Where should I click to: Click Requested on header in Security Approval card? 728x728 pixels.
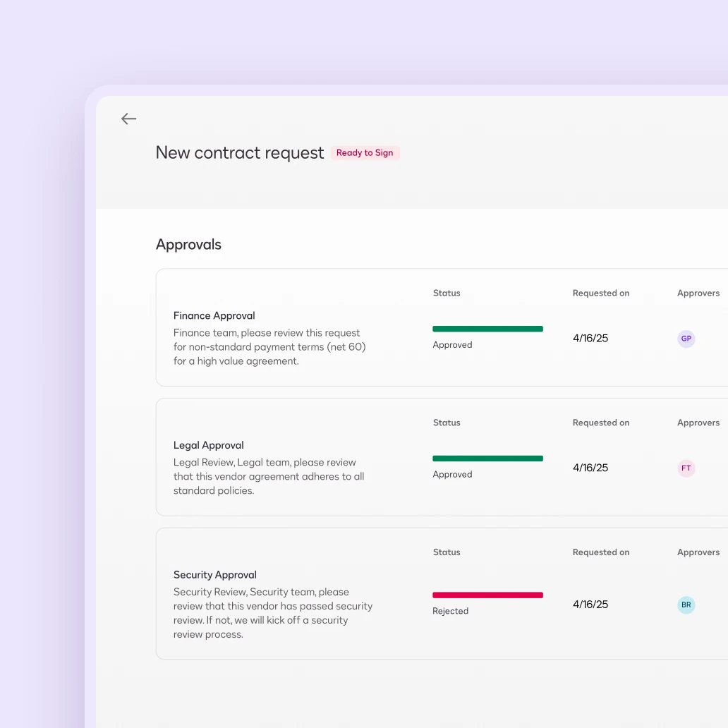pyautogui.click(x=601, y=552)
